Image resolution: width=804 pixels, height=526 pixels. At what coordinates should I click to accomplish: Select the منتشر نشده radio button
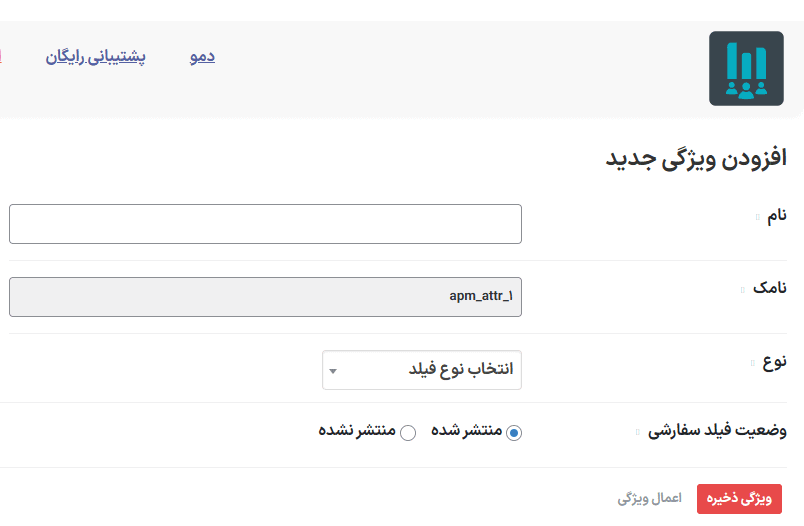click(x=408, y=433)
